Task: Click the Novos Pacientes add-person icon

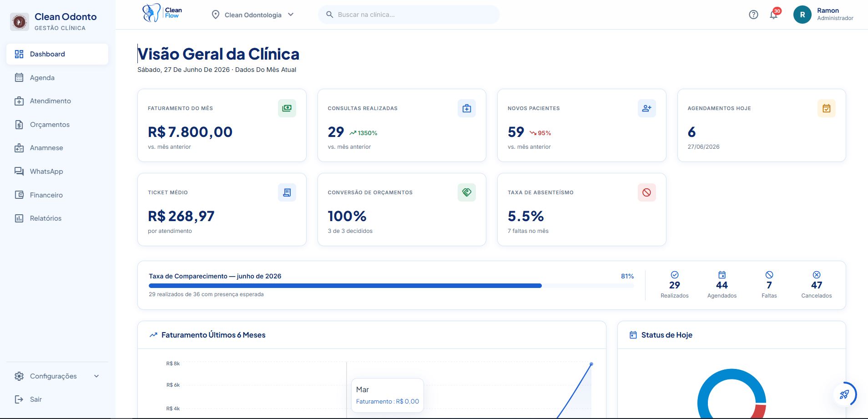Action: [x=647, y=108]
